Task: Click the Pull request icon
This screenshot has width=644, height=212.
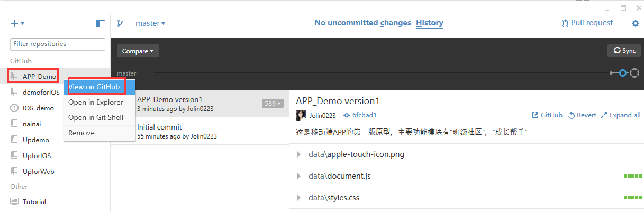Action: tap(565, 23)
